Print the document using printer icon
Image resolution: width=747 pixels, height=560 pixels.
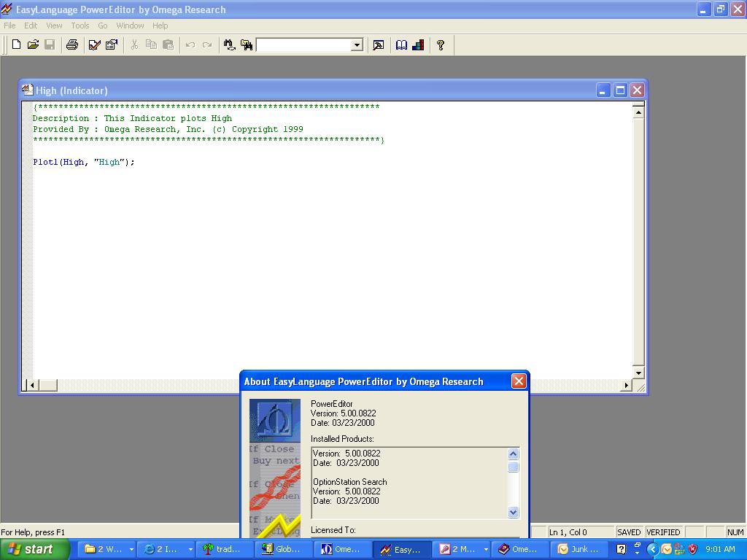(x=72, y=44)
